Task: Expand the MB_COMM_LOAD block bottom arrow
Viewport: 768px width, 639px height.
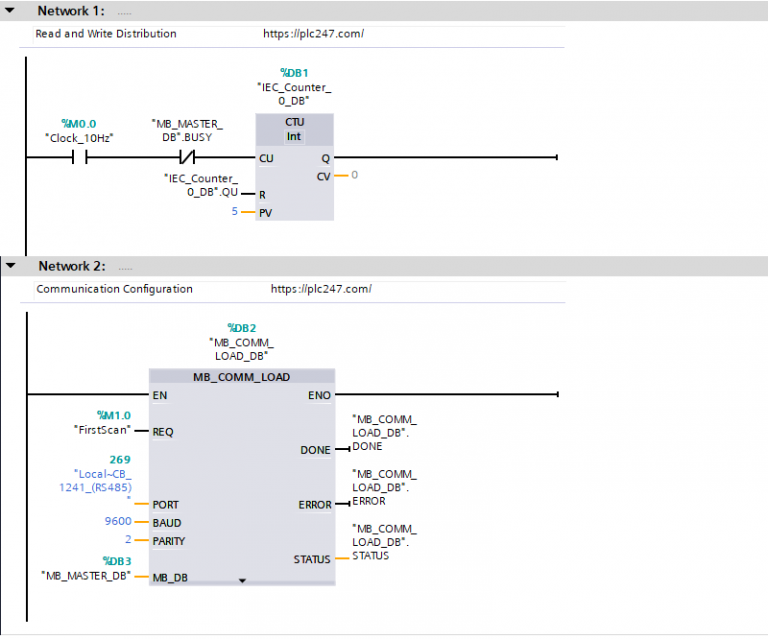Action: pyautogui.click(x=241, y=579)
